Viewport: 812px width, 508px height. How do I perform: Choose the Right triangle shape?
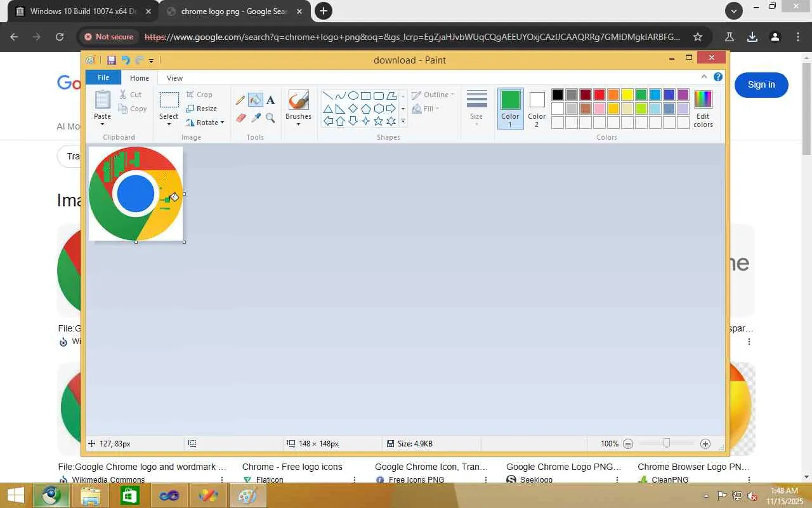[x=341, y=109]
